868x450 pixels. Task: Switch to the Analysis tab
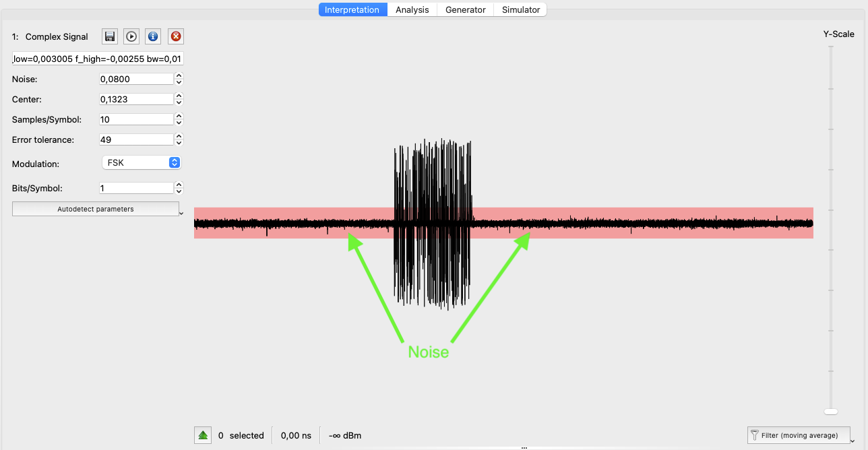412,9
